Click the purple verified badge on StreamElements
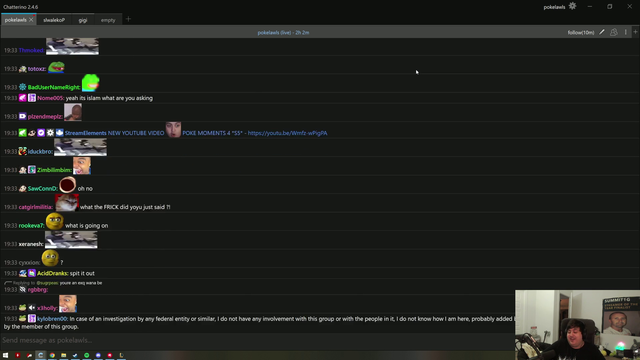 click(x=41, y=133)
